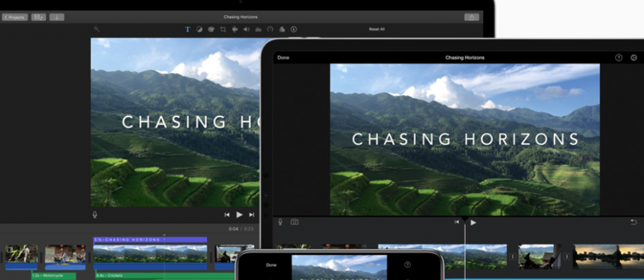Click Reset All on the Mac
The width and height of the screenshot is (644, 280).
(x=377, y=29)
